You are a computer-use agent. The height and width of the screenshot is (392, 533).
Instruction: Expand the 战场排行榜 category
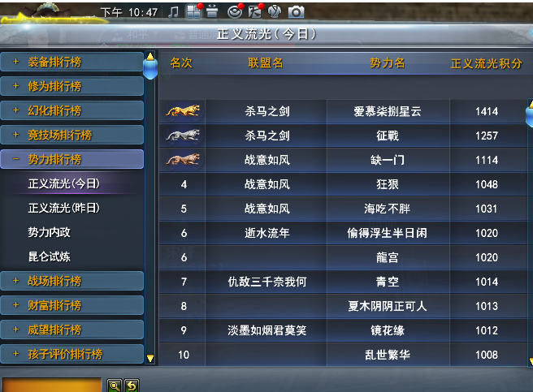(x=72, y=281)
